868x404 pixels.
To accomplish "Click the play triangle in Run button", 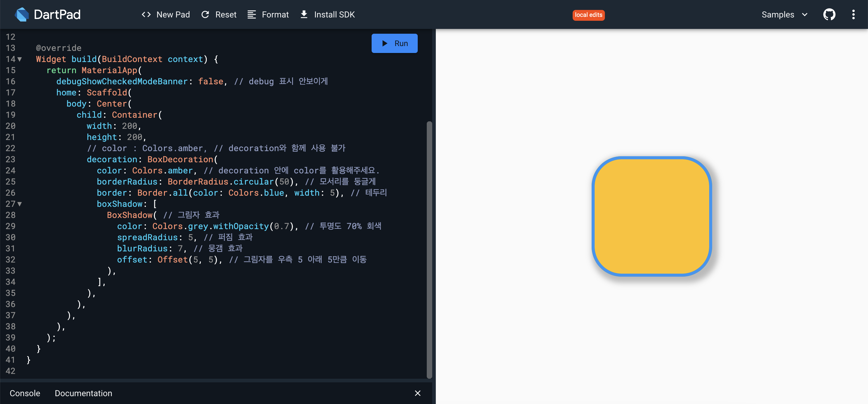I will click(x=385, y=43).
